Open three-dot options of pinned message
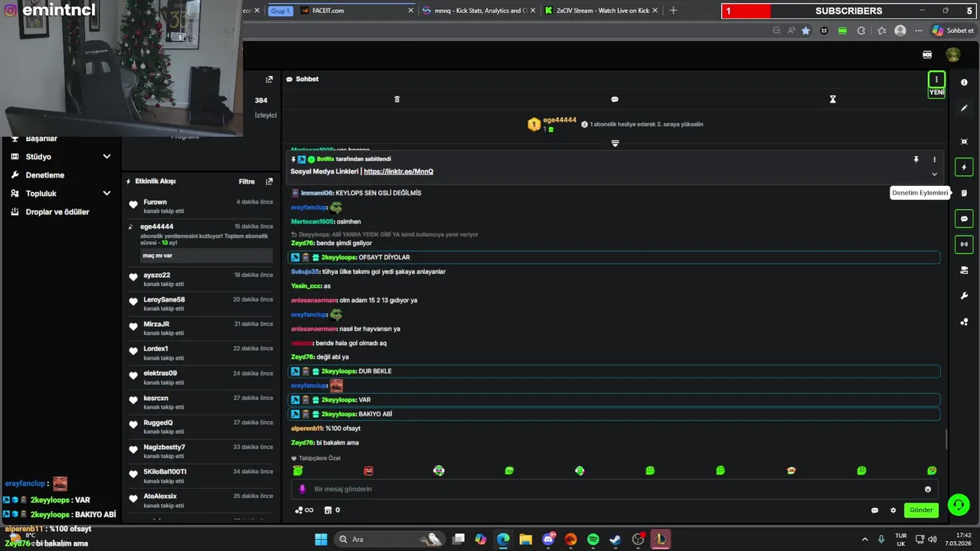The width and height of the screenshot is (980, 551). pos(934,159)
